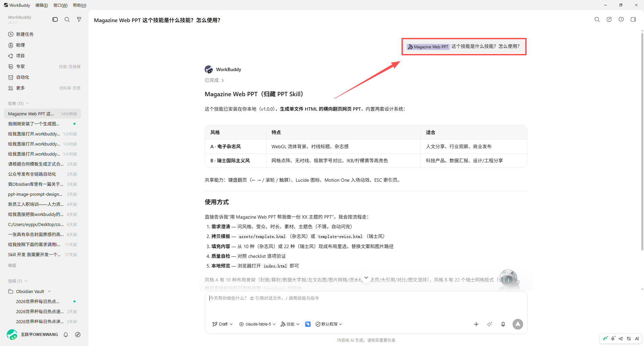Open the sidebar search magnifier

(x=67, y=19)
